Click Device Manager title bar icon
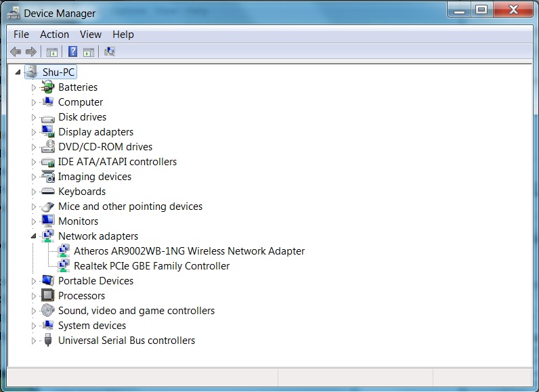 coord(14,13)
